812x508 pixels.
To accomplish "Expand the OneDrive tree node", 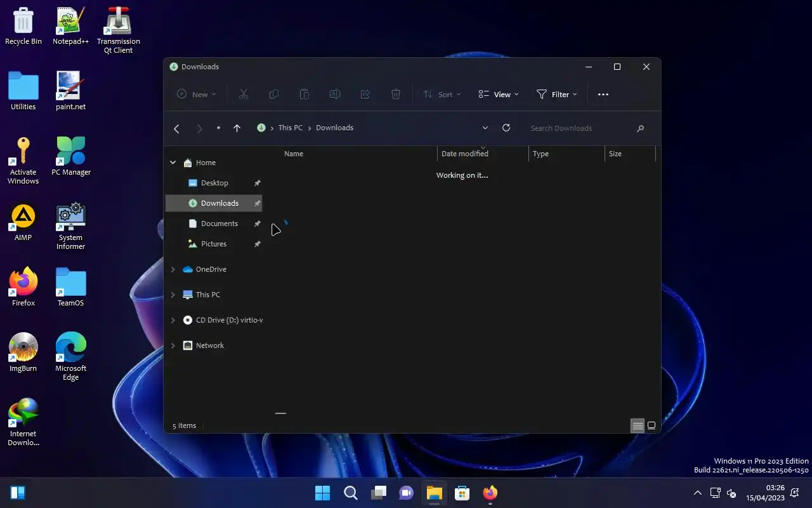I will click(x=173, y=269).
